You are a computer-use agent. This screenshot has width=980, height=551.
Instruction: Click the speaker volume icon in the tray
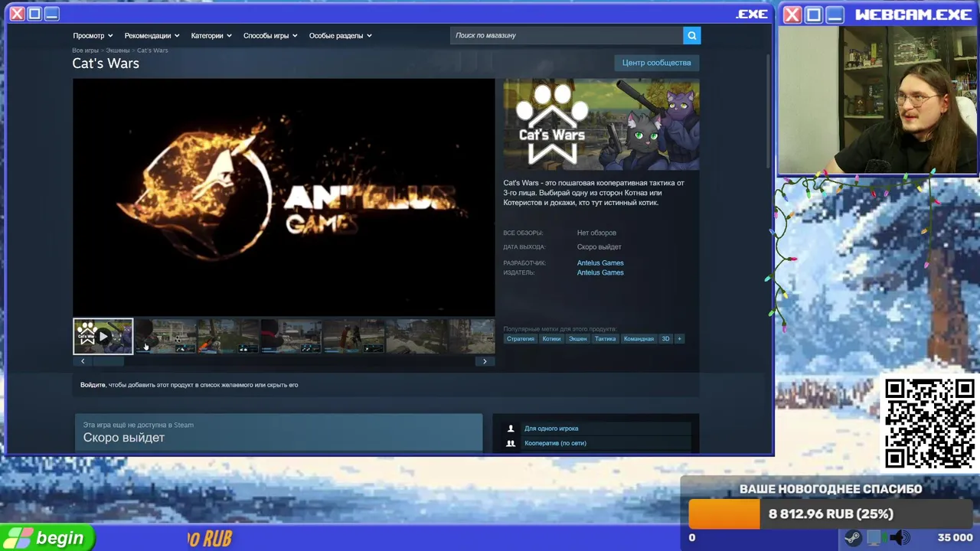pyautogui.click(x=900, y=538)
